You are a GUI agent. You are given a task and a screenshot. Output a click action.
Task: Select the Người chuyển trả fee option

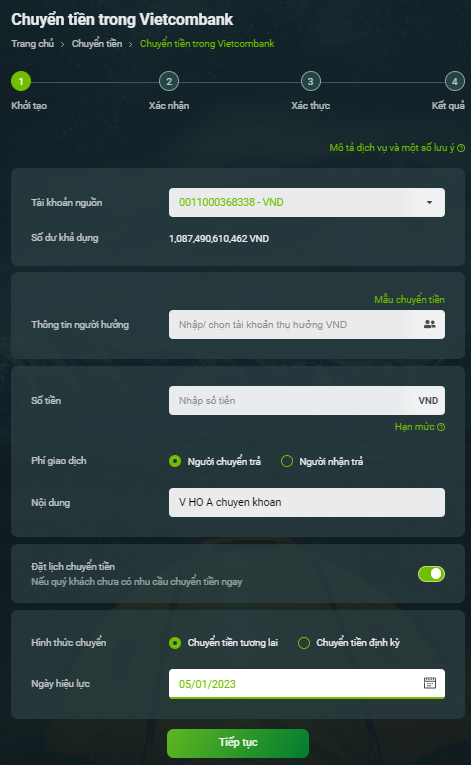click(175, 461)
